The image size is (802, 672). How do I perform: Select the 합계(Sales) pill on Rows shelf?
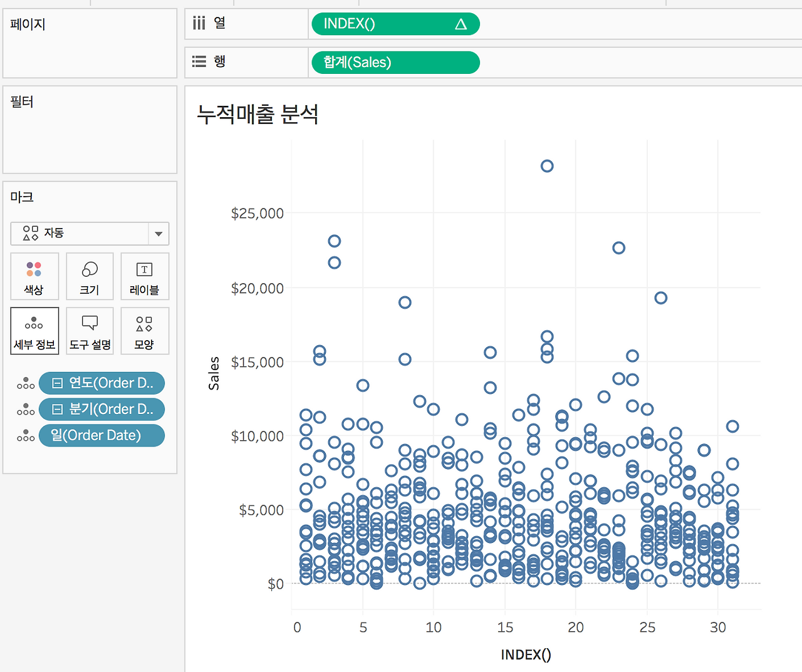pos(395,63)
